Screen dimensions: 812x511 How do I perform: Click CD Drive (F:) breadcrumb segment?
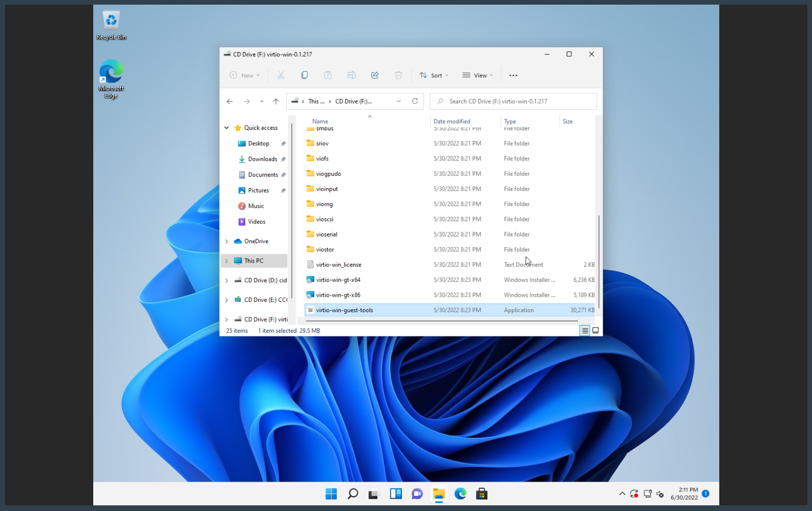pos(353,101)
